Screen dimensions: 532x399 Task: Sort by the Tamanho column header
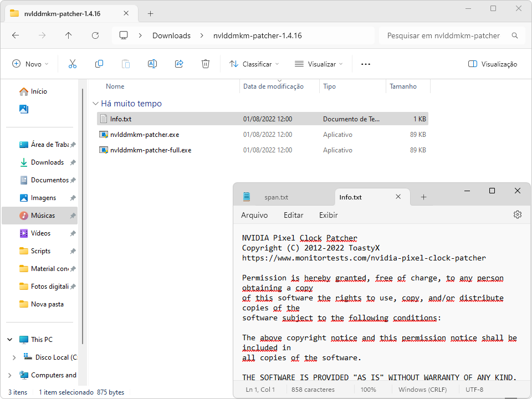403,86
